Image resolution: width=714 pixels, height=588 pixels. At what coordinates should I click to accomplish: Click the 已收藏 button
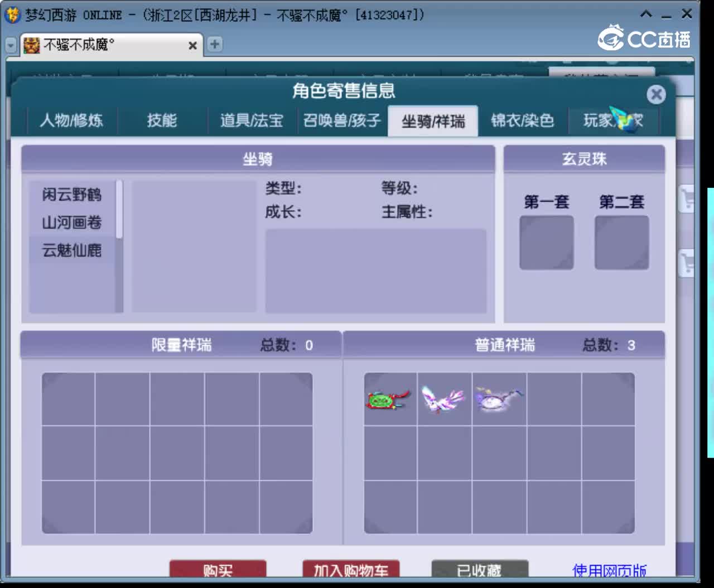pyautogui.click(x=479, y=569)
